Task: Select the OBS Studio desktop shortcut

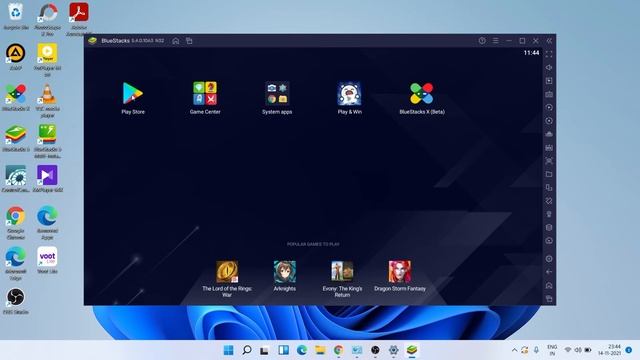Action: tap(16, 301)
